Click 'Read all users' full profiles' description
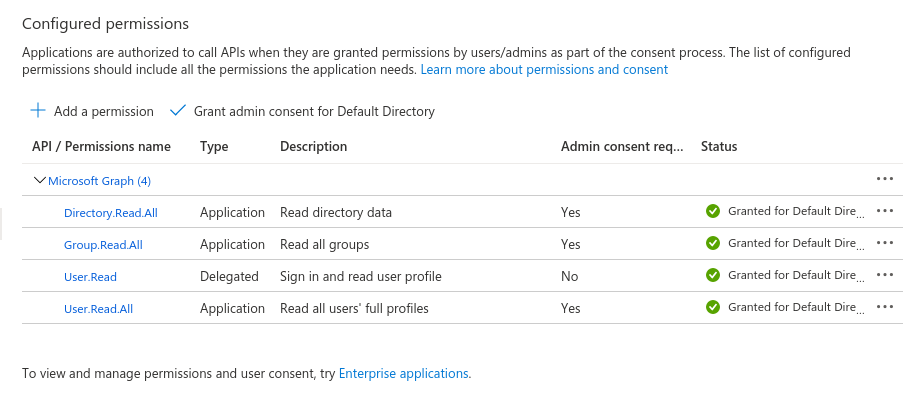 point(354,308)
